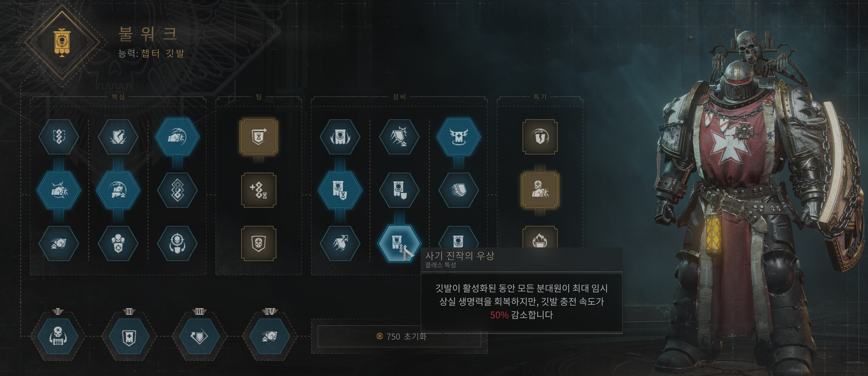Click the 750 초기화 reset button
The height and width of the screenshot is (376, 868).
pyautogui.click(x=399, y=336)
